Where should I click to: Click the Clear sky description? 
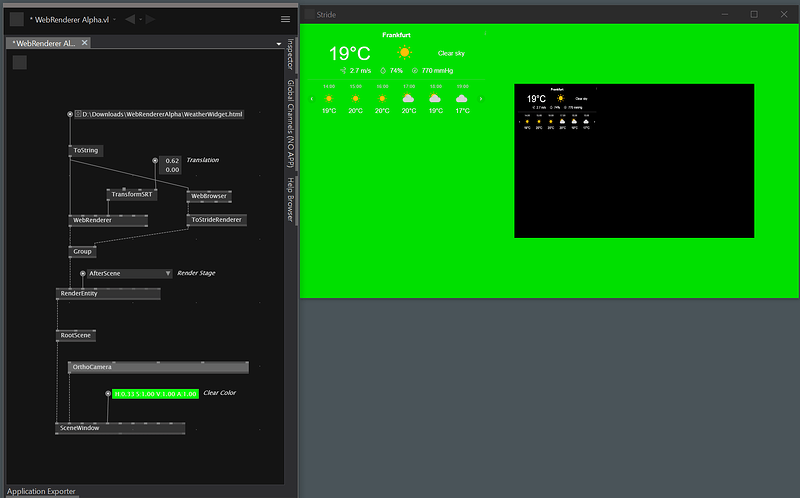(x=451, y=54)
